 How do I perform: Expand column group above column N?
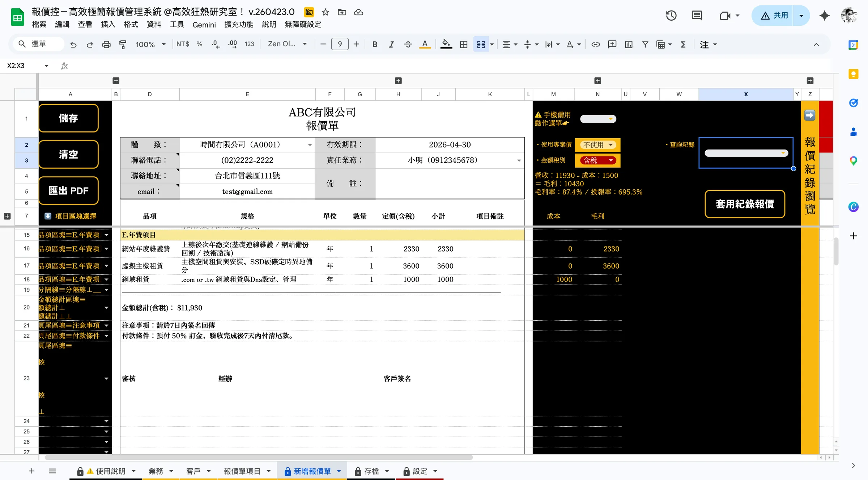point(597,81)
